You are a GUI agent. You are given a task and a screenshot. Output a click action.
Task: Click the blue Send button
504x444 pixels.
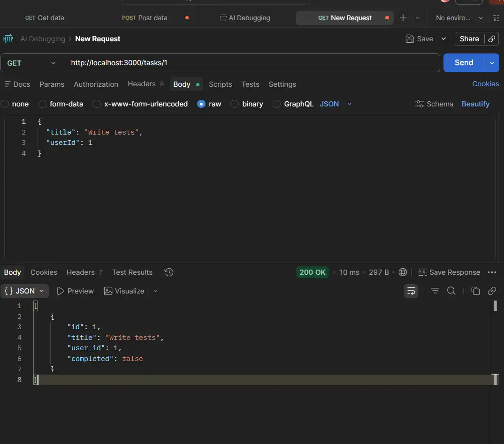464,63
